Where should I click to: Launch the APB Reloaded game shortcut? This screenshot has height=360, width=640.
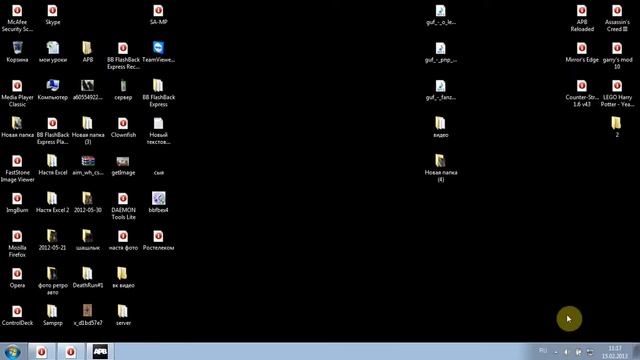tap(582, 18)
